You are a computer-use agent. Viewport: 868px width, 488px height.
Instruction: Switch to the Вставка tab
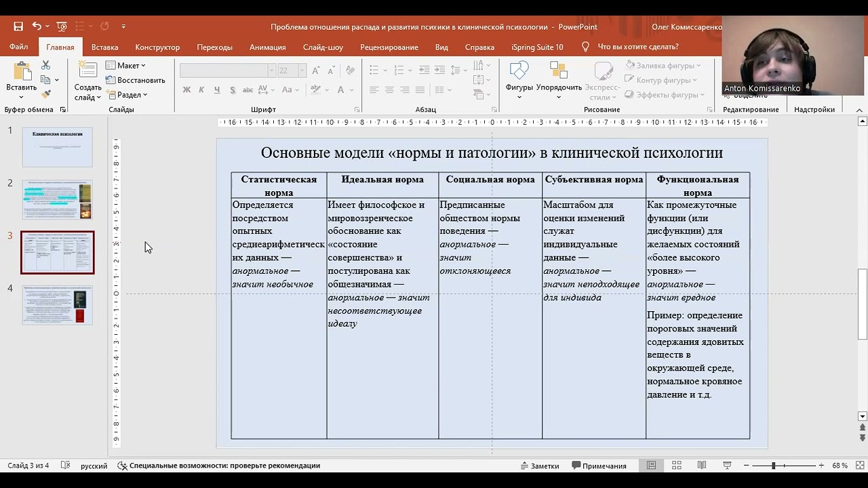pos(104,47)
